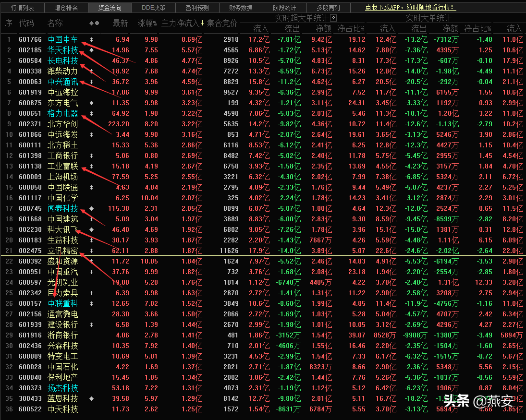The height and width of the screenshot is (420, 526).
Task: Sort by the 名称 column header
Action: (55, 23)
